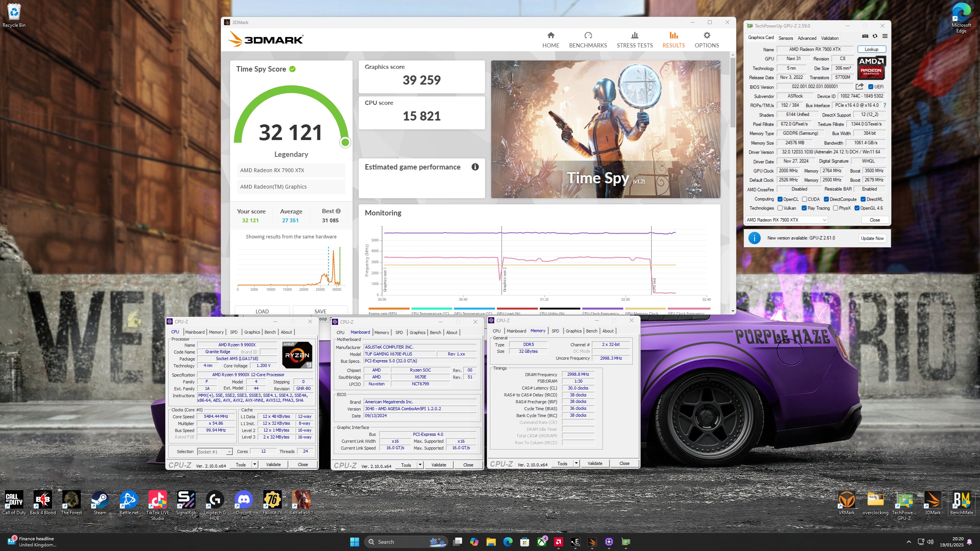The height and width of the screenshot is (551, 980).
Task: Open 3DMark Stress Tests section
Action: coord(635,40)
